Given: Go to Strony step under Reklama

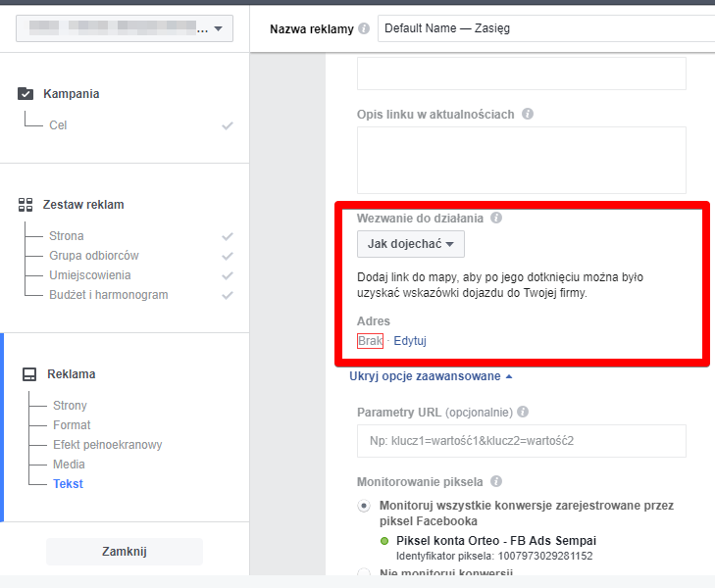Looking at the screenshot, I should [x=70, y=406].
